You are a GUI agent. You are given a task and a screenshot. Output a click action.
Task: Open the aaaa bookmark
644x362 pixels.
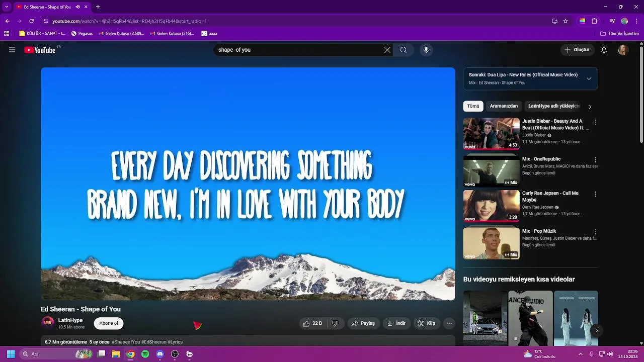pyautogui.click(x=209, y=34)
